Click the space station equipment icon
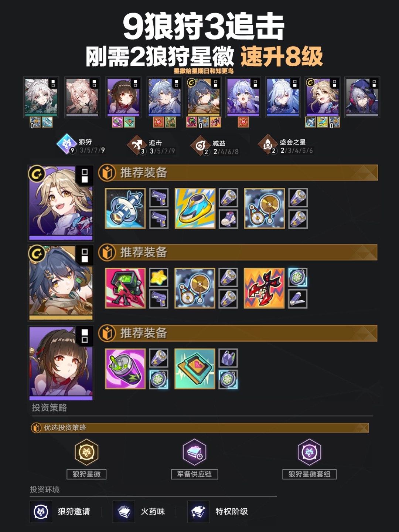The image size is (399, 532). (125, 209)
